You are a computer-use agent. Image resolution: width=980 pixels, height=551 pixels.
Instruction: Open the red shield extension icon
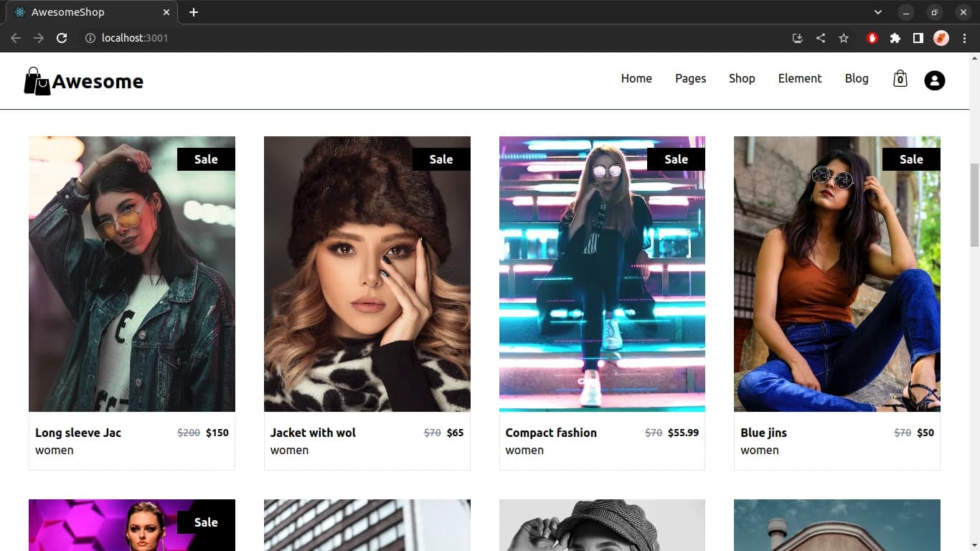[872, 38]
